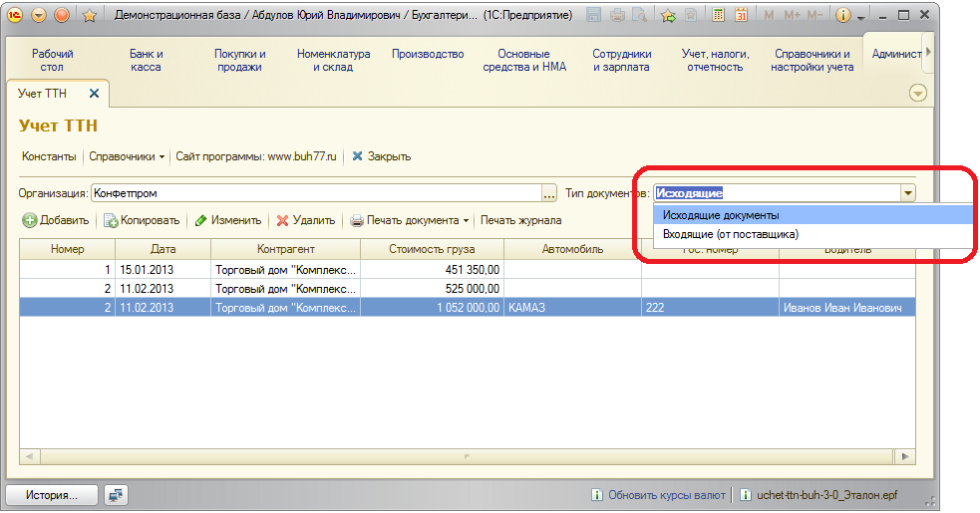This screenshot has width=980, height=513.
Task: Click the horizontal scrollbar right arrow
Action: pyautogui.click(x=906, y=455)
